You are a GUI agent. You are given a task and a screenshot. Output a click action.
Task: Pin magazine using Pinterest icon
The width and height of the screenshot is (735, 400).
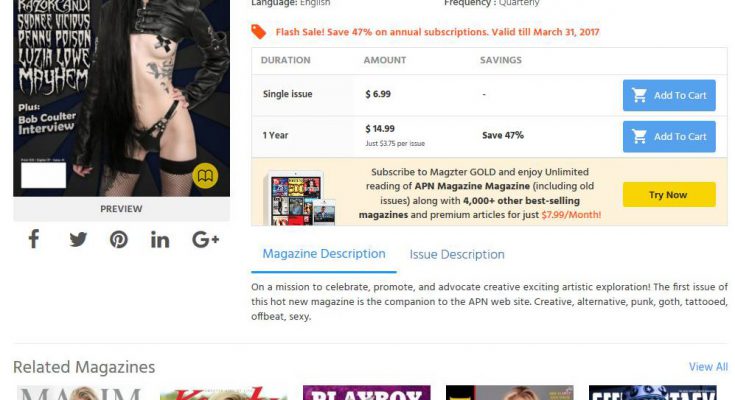[x=119, y=240]
